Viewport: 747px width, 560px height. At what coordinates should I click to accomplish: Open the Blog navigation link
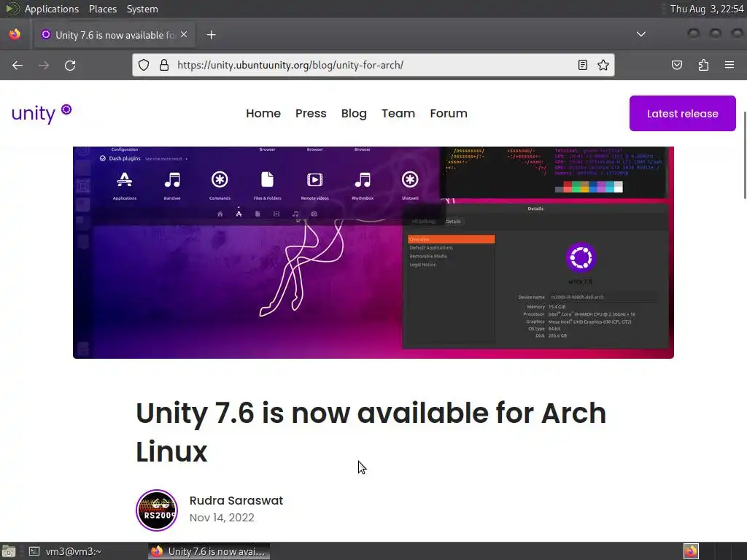pyautogui.click(x=354, y=113)
